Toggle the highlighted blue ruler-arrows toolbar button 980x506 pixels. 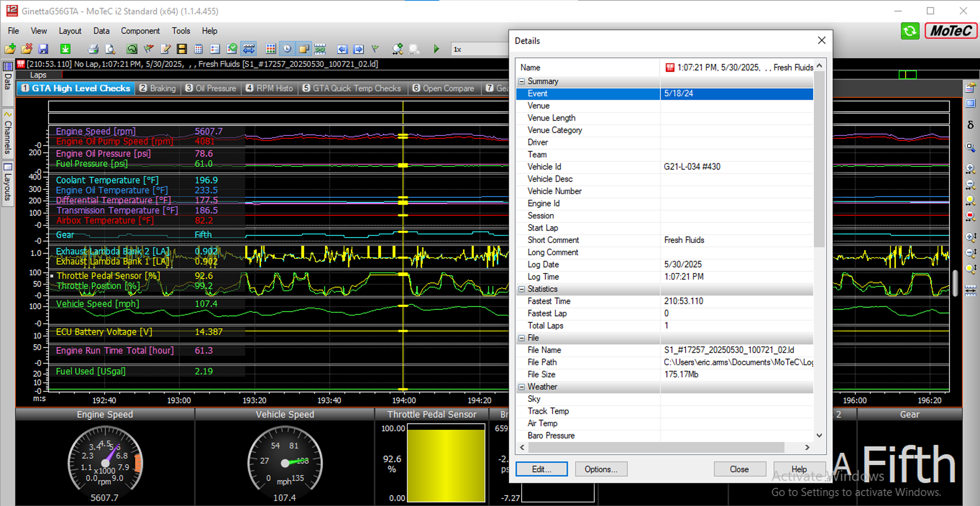coord(249,49)
